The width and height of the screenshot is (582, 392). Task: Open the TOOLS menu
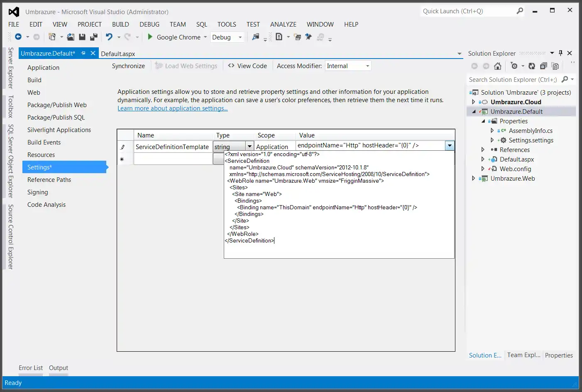(227, 24)
